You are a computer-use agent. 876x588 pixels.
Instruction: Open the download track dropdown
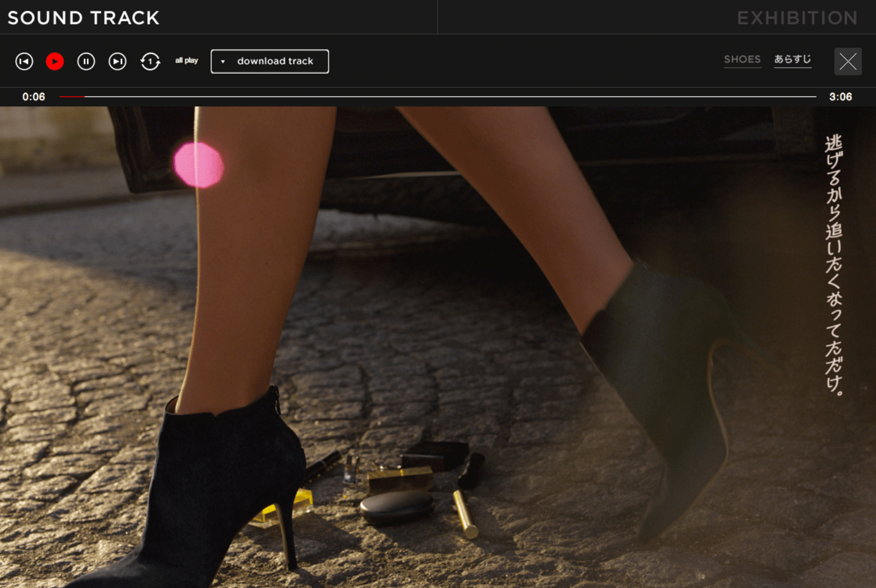point(269,61)
